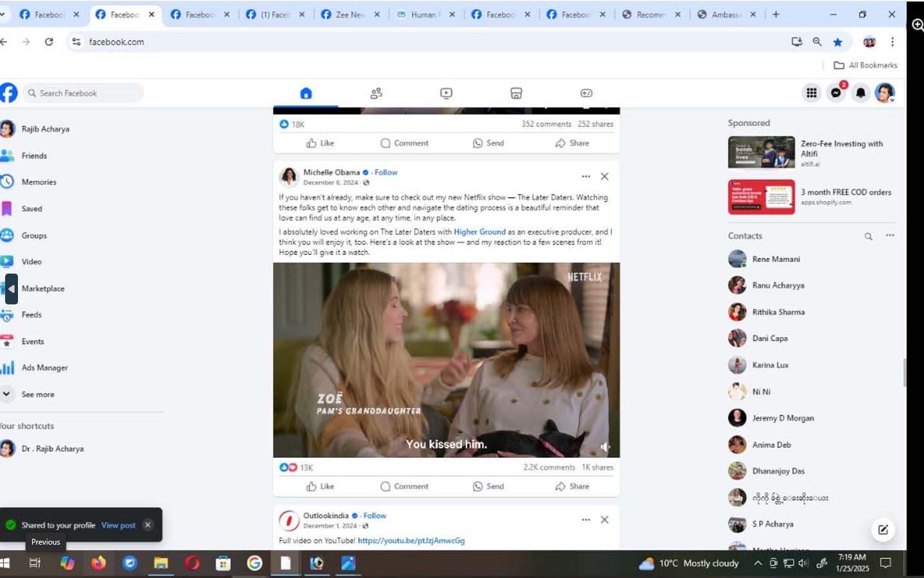Open the youtu.be link in Outlookindia post

(x=411, y=541)
